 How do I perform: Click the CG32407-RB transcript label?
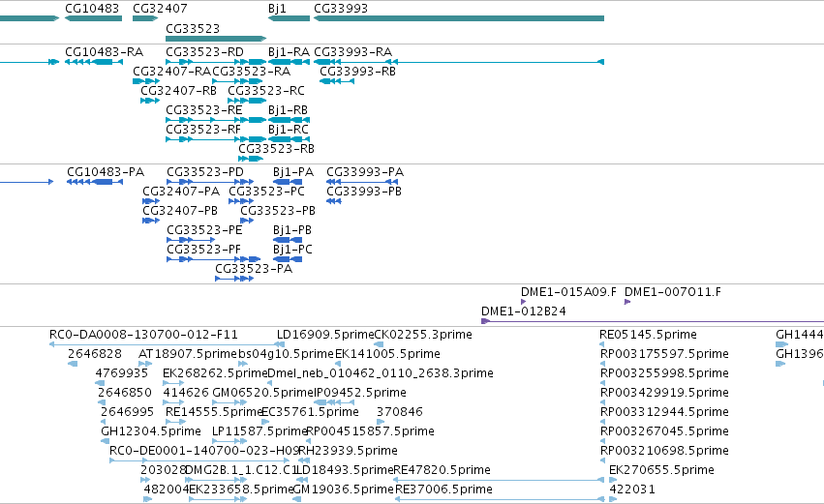179,91
